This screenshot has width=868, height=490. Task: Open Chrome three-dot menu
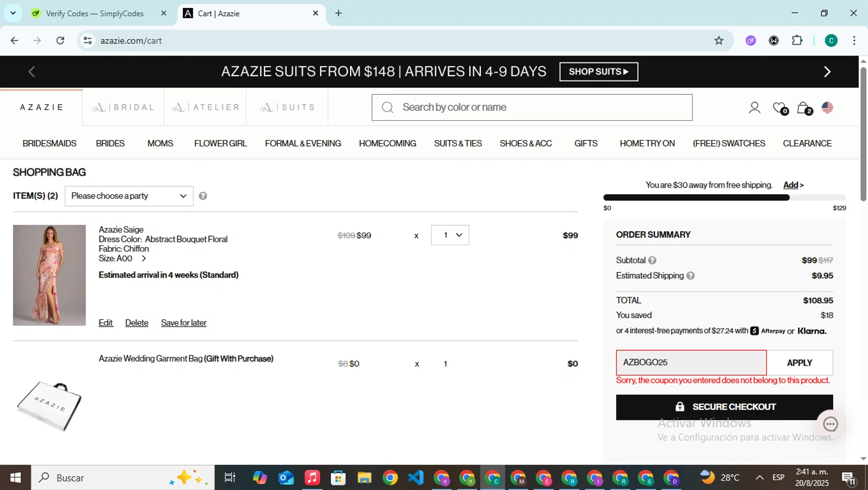pos(854,40)
